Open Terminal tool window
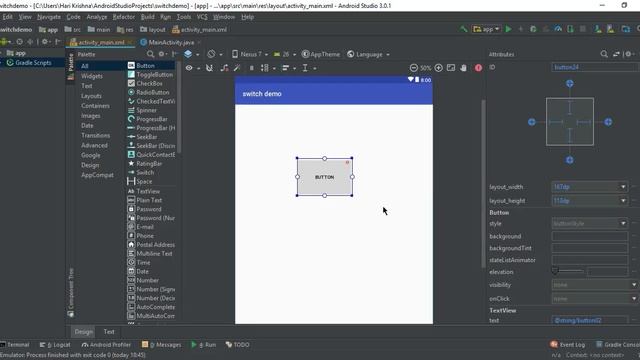This screenshot has height=360, width=640. pyautogui.click(x=15, y=344)
